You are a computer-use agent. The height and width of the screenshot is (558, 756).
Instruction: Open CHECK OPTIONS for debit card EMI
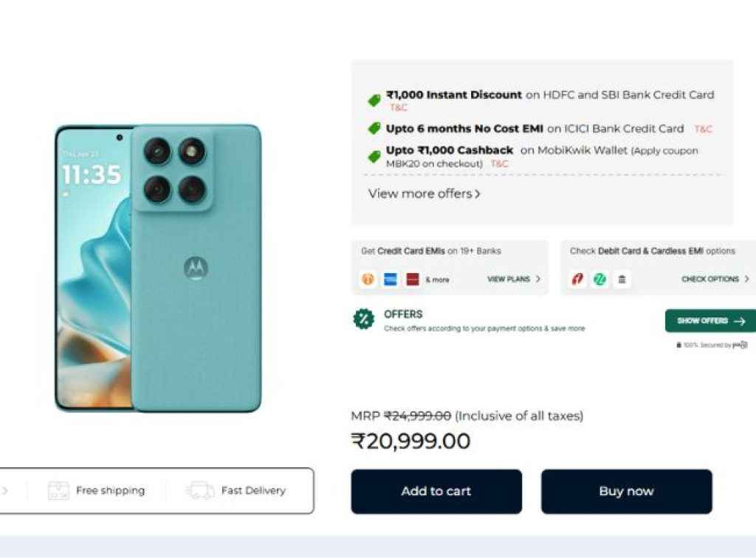click(715, 280)
